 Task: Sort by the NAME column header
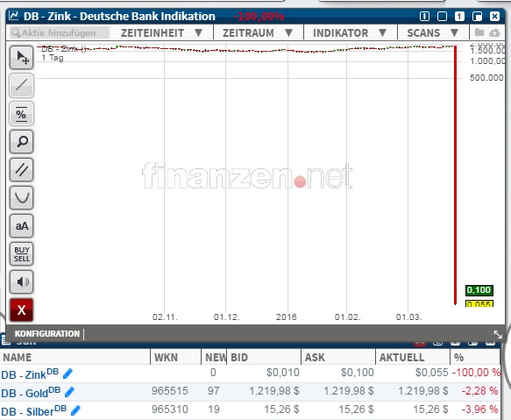point(75,358)
